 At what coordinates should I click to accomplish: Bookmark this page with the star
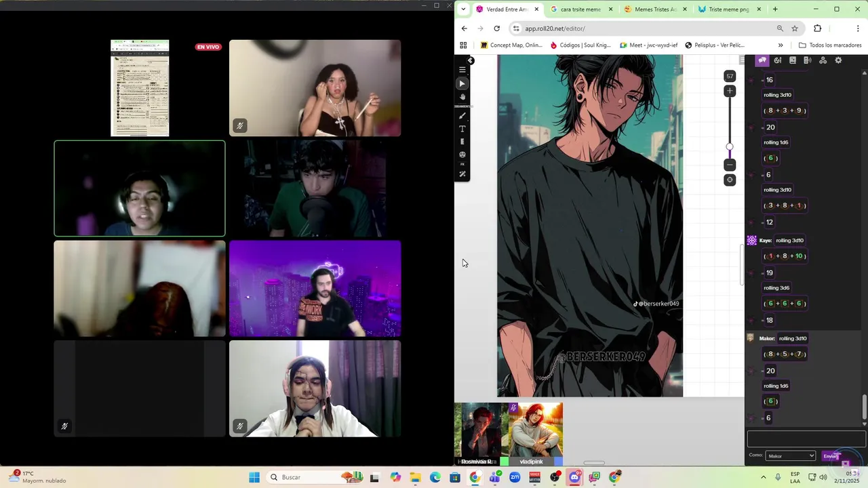coord(795,28)
